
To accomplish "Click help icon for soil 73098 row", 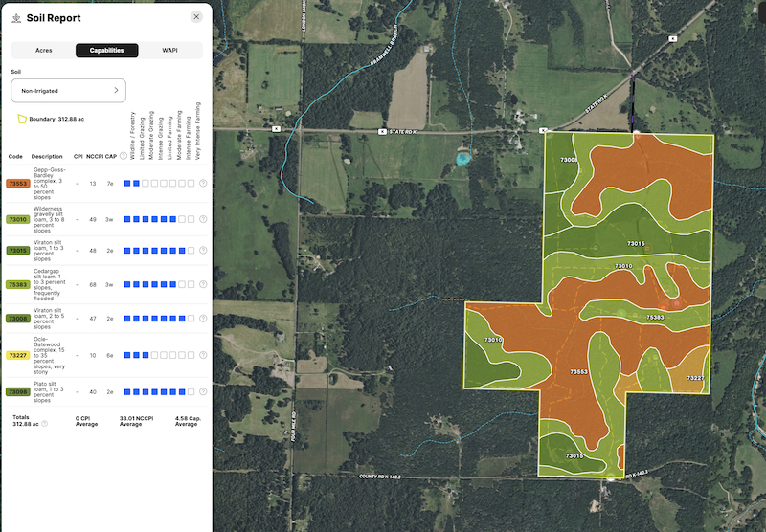I will 203,391.
